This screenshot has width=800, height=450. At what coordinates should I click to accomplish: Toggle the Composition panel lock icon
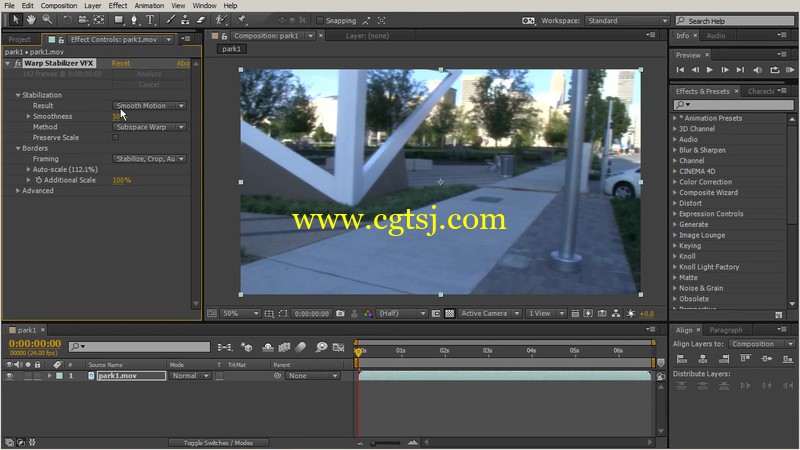pyautogui.click(x=224, y=36)
